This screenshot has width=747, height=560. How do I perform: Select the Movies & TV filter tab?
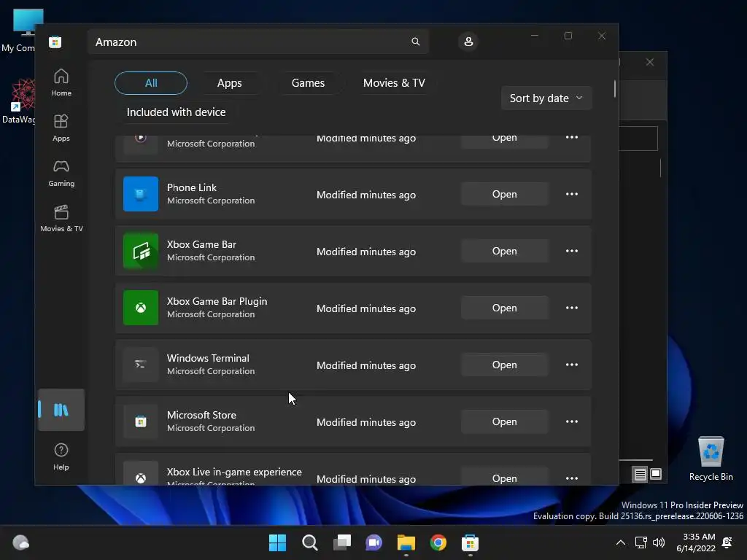[394, 83]
